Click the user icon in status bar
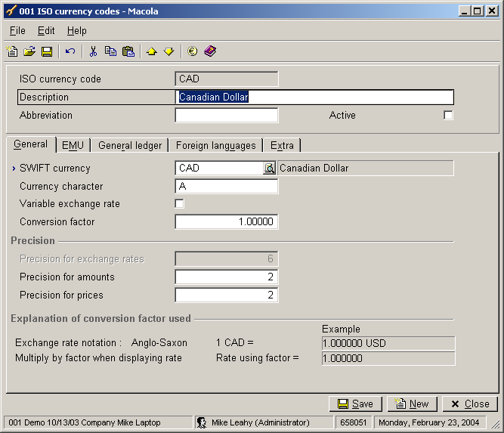 [202, 422]
